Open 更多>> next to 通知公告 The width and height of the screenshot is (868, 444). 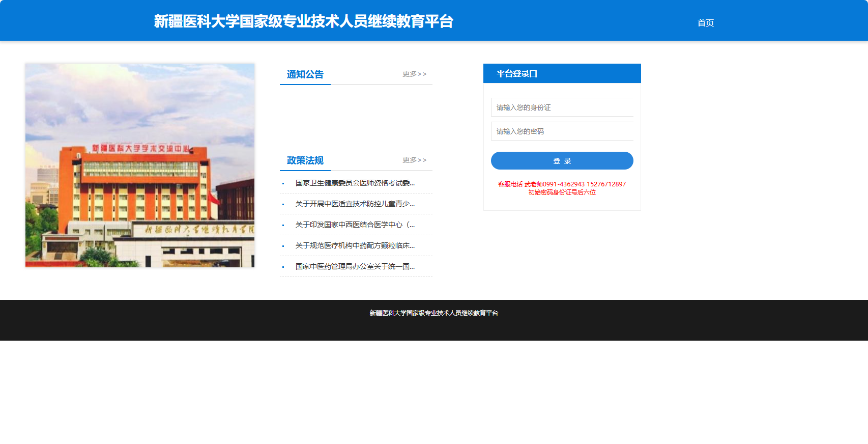tap(415, 74)
